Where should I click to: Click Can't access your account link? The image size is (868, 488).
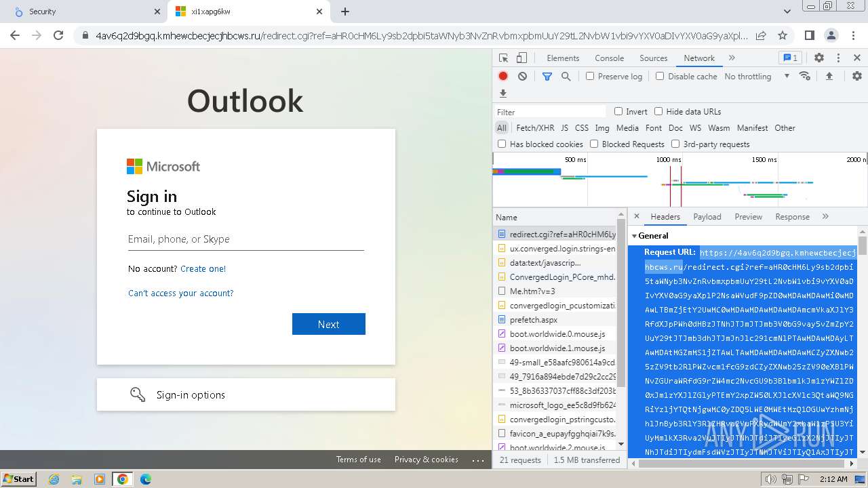tap(181, 293)
